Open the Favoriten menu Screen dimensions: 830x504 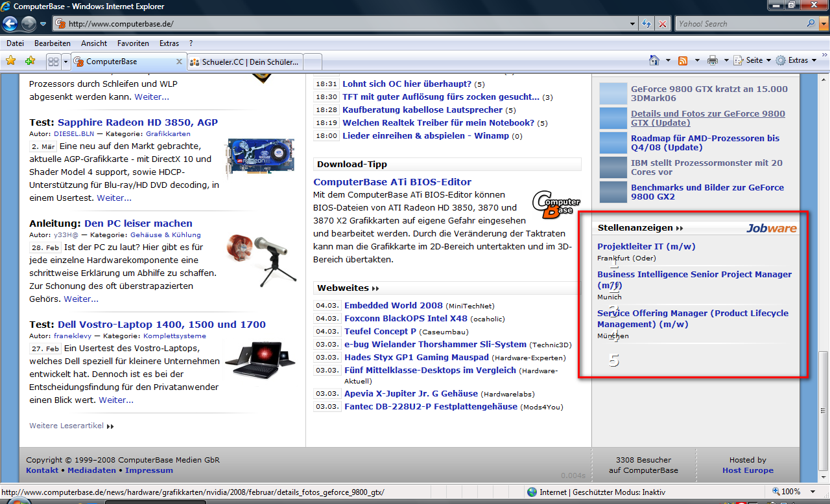(x=133, y=43)
